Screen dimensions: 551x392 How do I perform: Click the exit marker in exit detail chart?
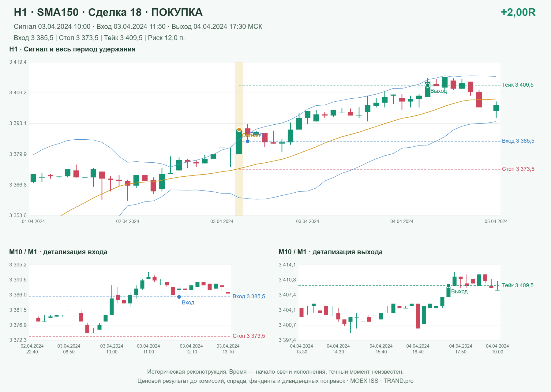[448, 286]
